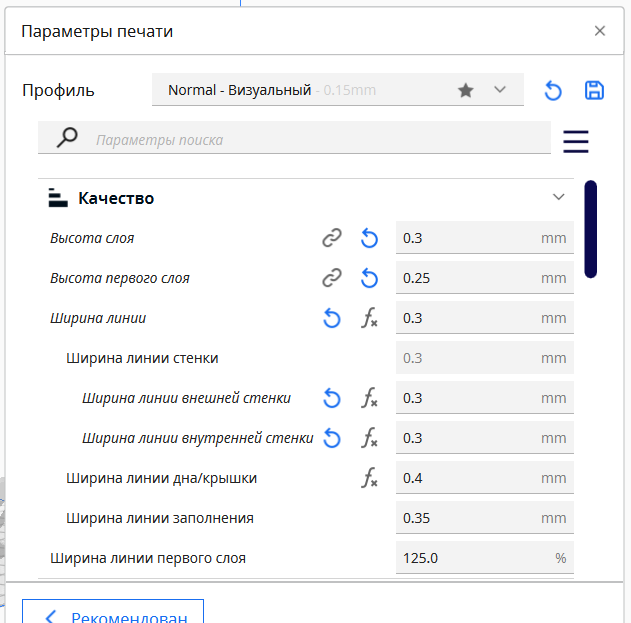Reset the Высота слоя value

coord(369,238)
